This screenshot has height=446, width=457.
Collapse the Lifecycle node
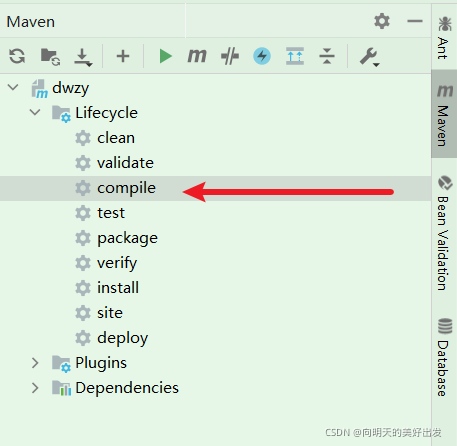pyautogui.click(x=35, y=112)
